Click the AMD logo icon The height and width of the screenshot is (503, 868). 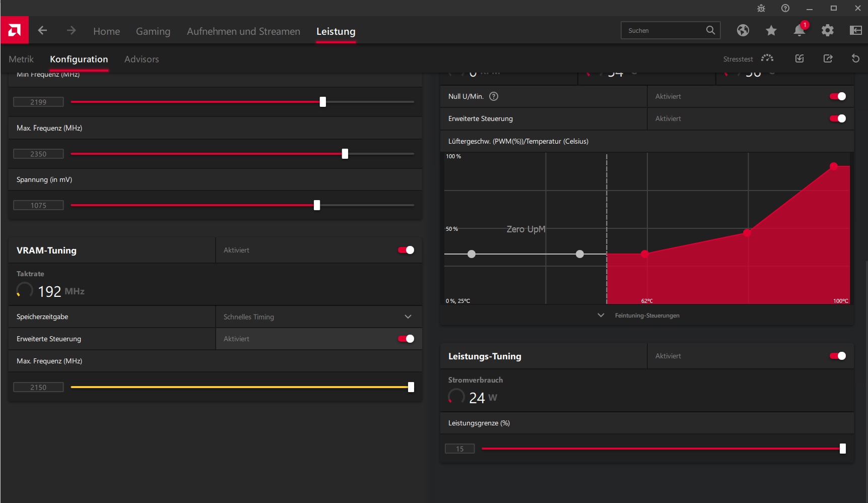click(15, 30)
